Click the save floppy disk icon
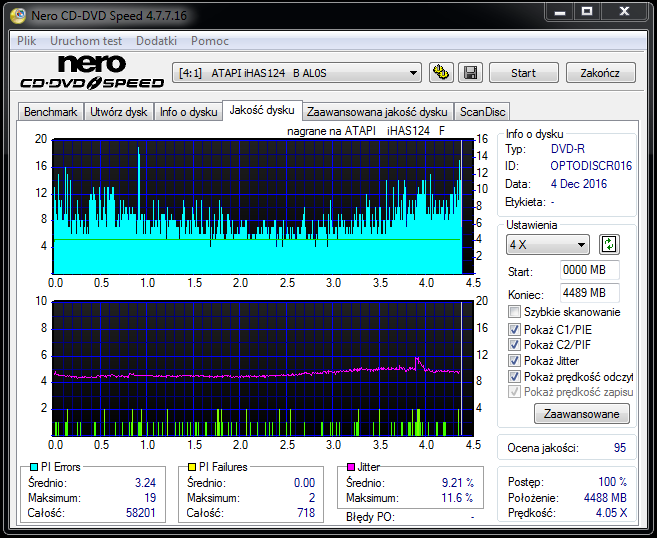The height and width of the screenshot is (538, 657). coord(471,73)
